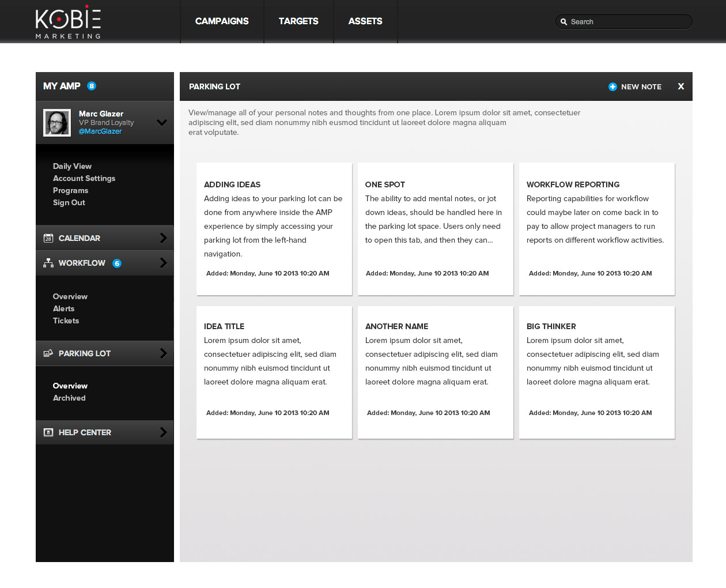The width and height of the screenshot is (726, 588).
Task: Click Added date on Big Thinker card
Action: pyautogui.click(x=591, y=413)
